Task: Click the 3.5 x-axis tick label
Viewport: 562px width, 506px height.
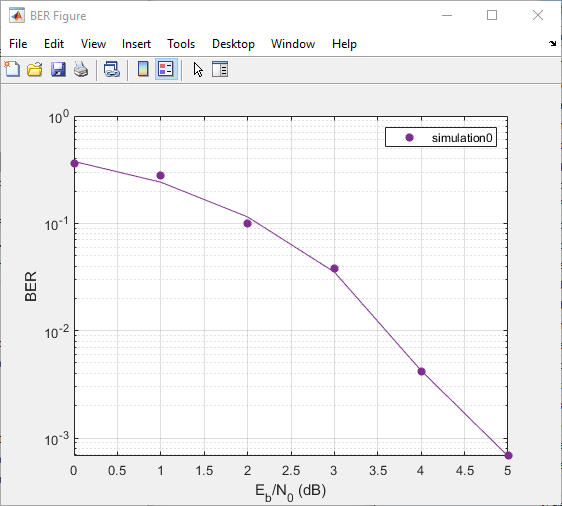Action: point(378,471)
